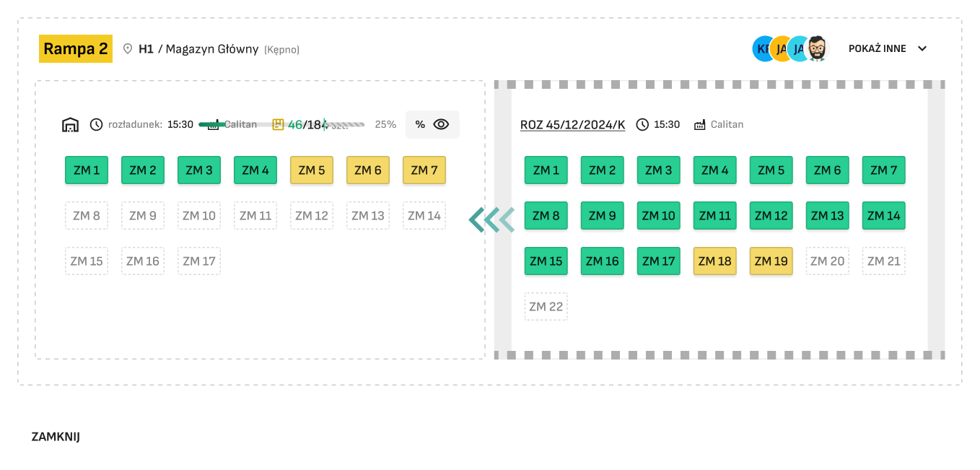
Task: Click the 'H1 / Magazyn Główny' location text
Action: pyautogui.click(x=198, y=49)
